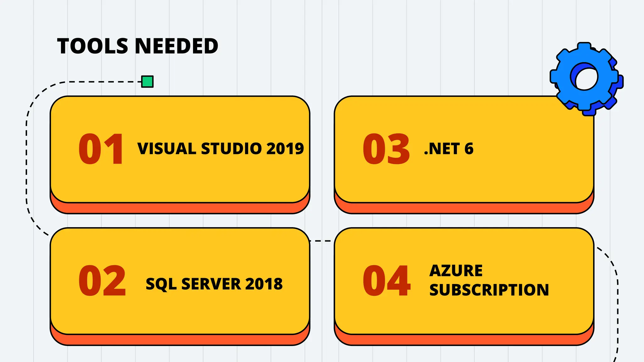Click the AZURE SUBSCRIPTION label
The image size is (644, 362).
(x=489, y=280)
